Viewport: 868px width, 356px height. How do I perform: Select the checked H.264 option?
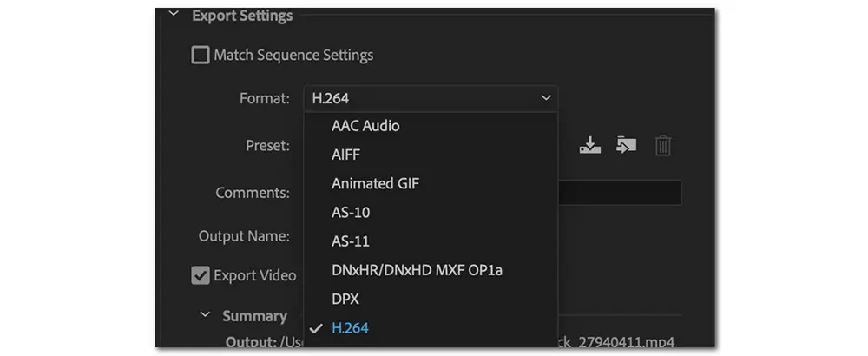point(351,327)
